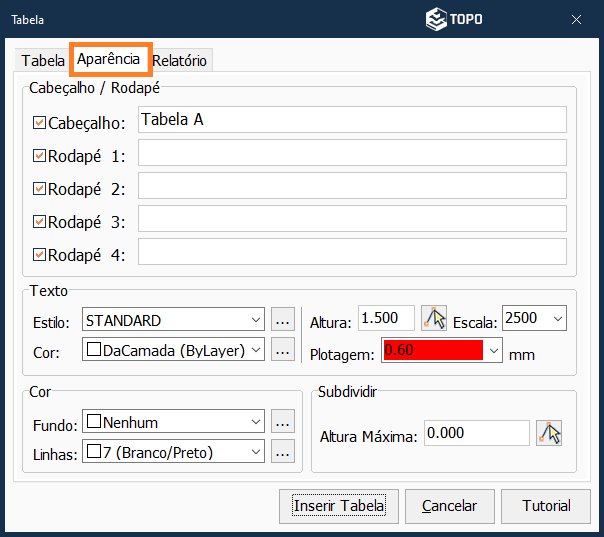Open the Relatório tab

tap(180, 60)
